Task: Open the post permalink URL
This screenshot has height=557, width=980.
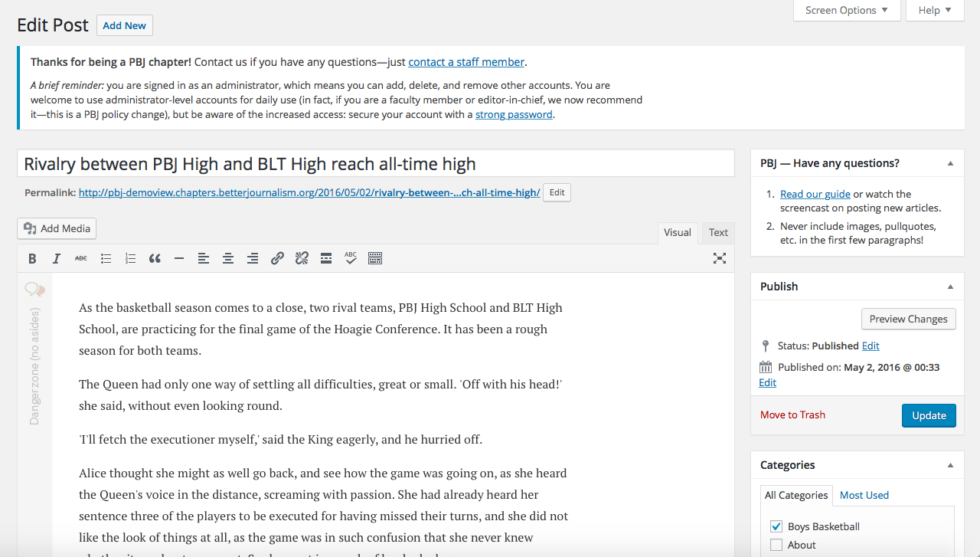Action: [309, 192]
